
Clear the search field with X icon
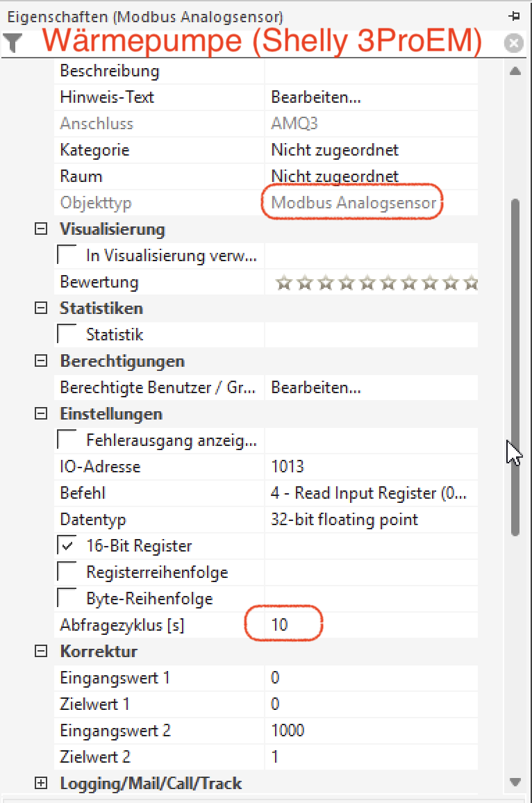tap(513, 44)
